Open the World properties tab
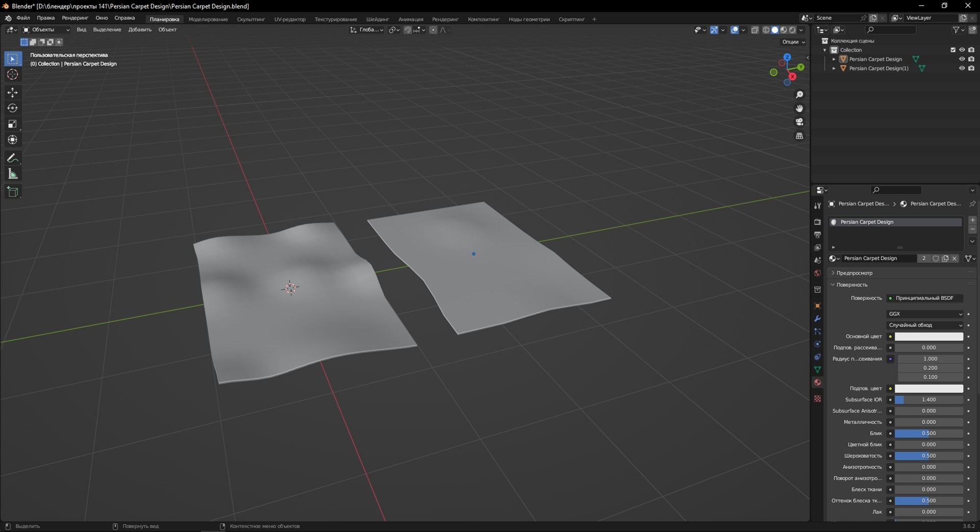980x532 pixels. point(817,273)
